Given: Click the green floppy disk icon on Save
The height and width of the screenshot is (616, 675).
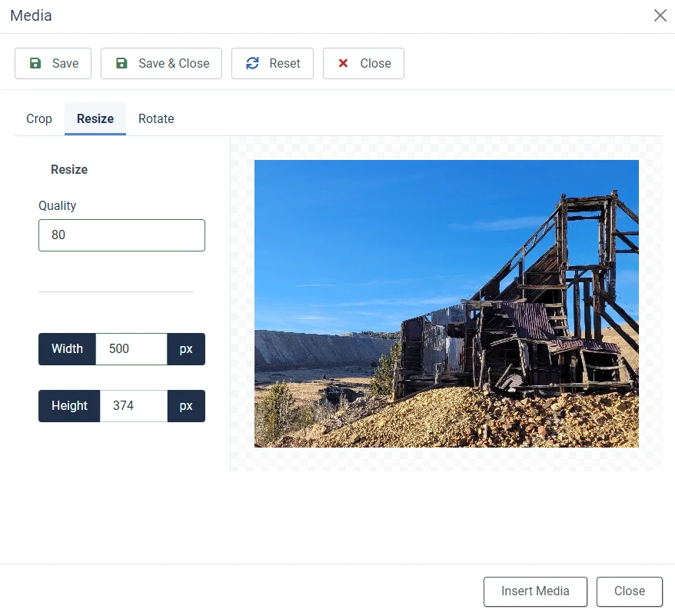Looking at the screenshot, I should click(35, 63).
